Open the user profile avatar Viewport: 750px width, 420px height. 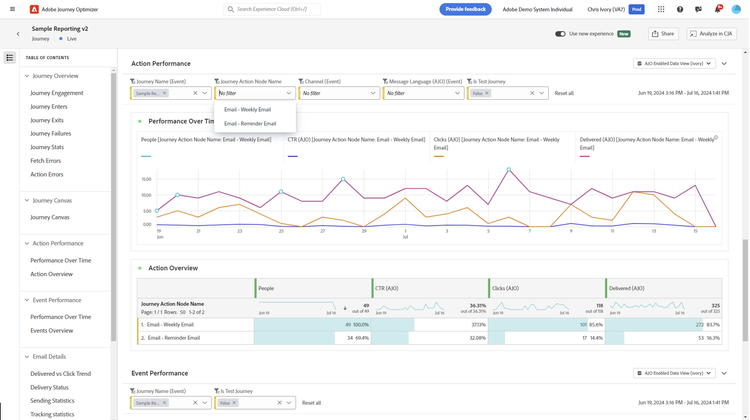pyautogui.click(x=736, y=9)
